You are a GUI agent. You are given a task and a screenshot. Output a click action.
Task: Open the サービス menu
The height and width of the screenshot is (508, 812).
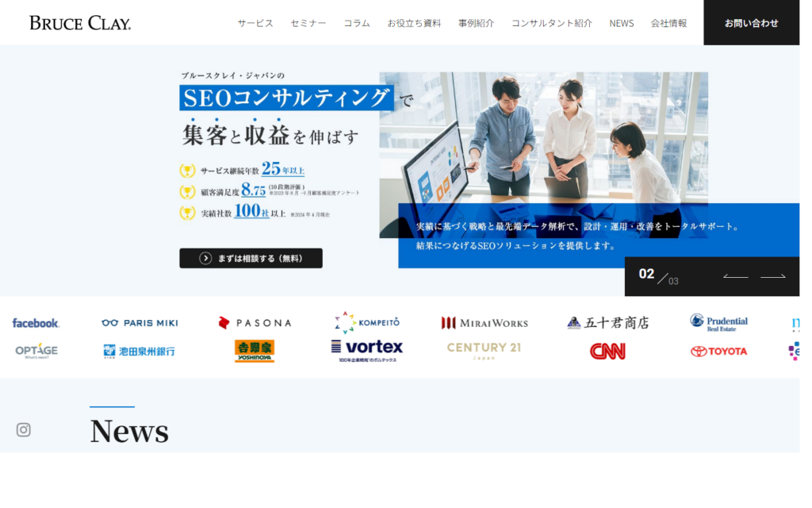(255, 23)
